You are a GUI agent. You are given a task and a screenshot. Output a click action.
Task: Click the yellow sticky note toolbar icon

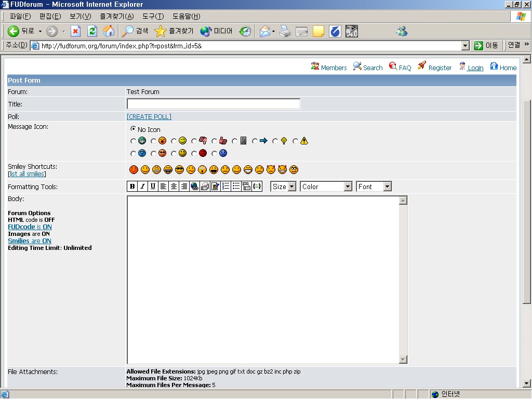[x=318, y=31]
